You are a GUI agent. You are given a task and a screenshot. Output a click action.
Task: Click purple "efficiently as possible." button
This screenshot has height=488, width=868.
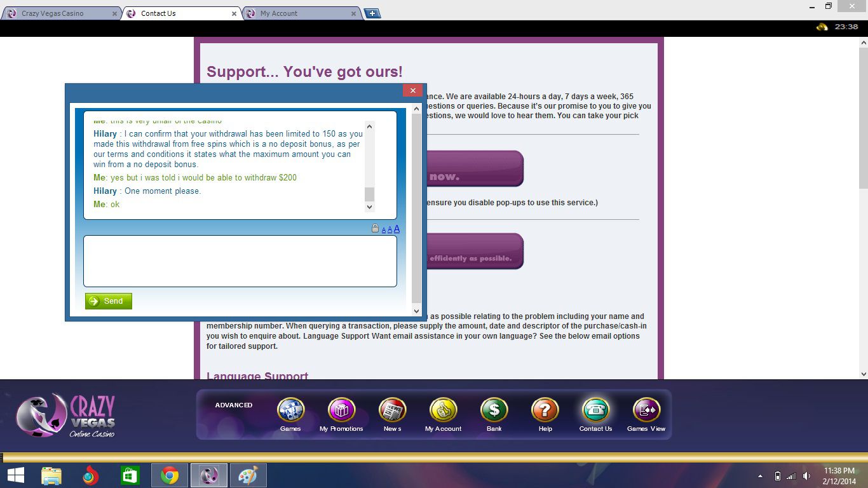475,251
